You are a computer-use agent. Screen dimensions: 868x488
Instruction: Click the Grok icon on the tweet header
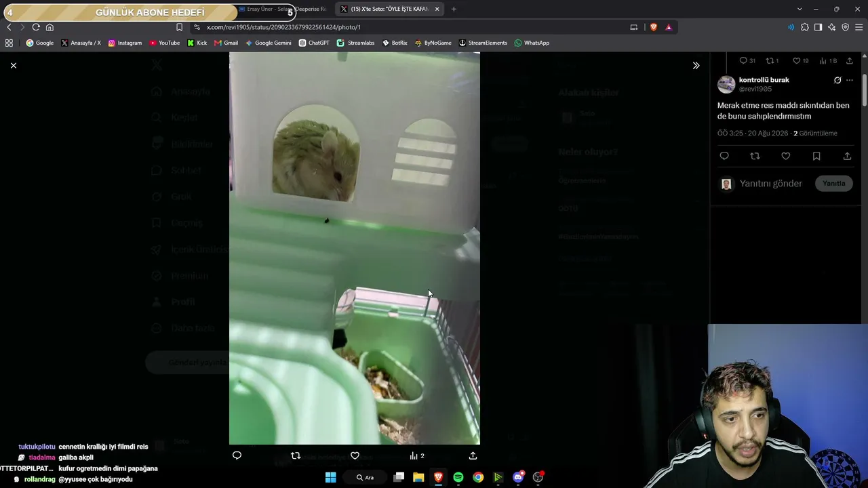(x=837, y=80)
